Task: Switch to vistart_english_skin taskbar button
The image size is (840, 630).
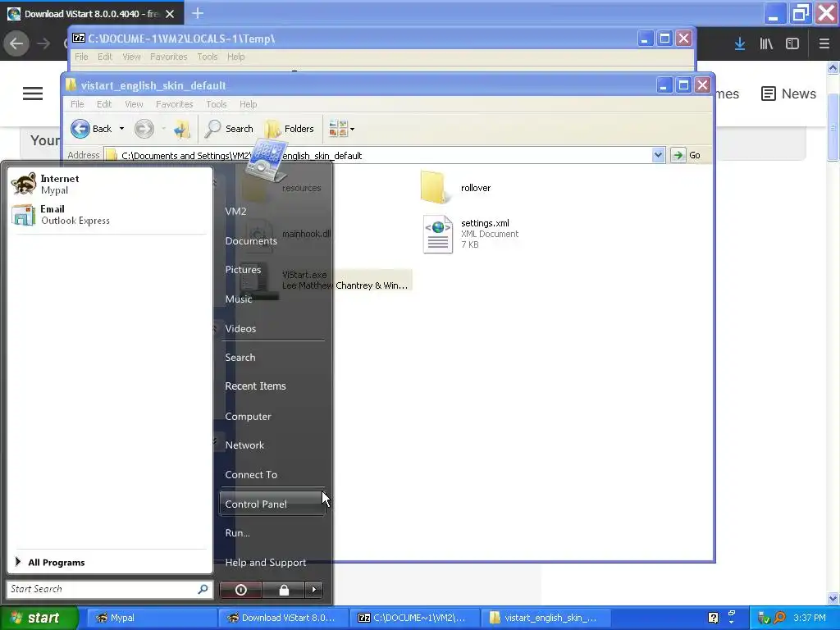Action: click(546, 618)
